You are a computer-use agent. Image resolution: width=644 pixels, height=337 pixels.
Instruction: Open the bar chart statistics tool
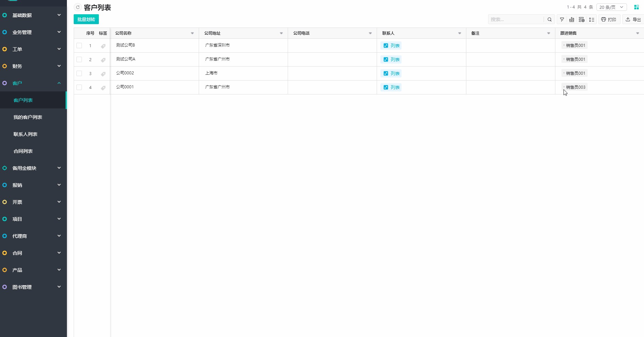coord(572,19)
